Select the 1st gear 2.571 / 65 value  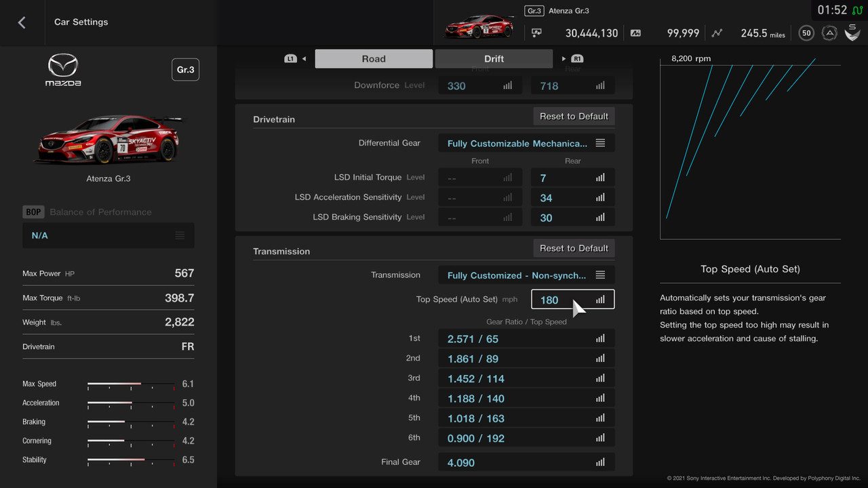click(526, 339)
